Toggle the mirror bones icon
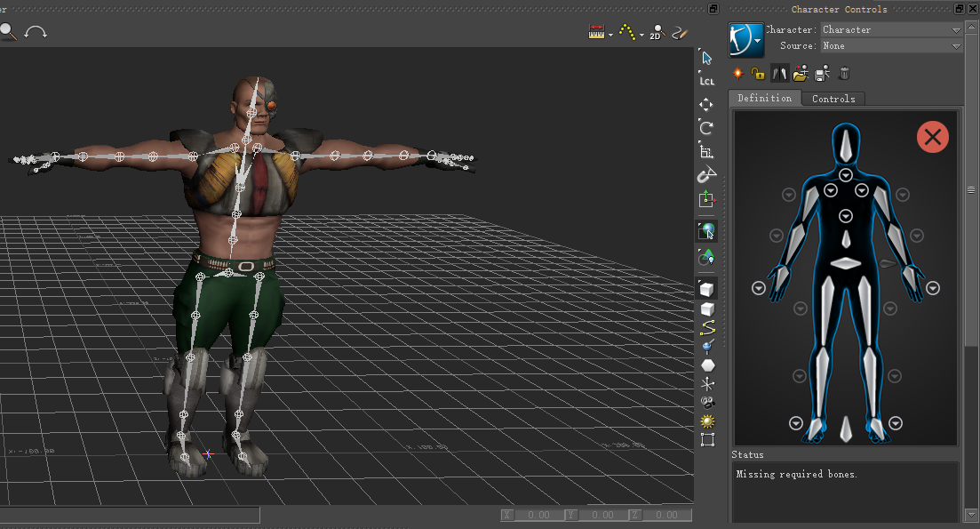Viewport: 980px width, 529px height. (779, 74)
